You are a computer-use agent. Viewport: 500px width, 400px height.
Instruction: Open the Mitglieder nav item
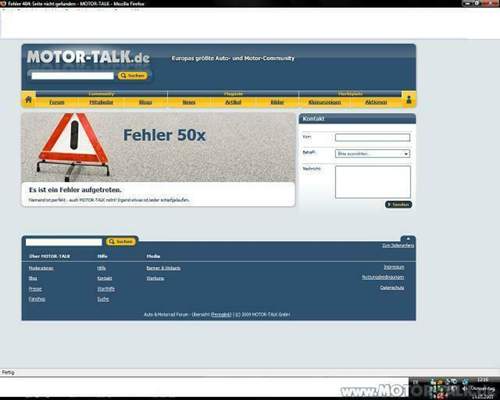point(101,102)
